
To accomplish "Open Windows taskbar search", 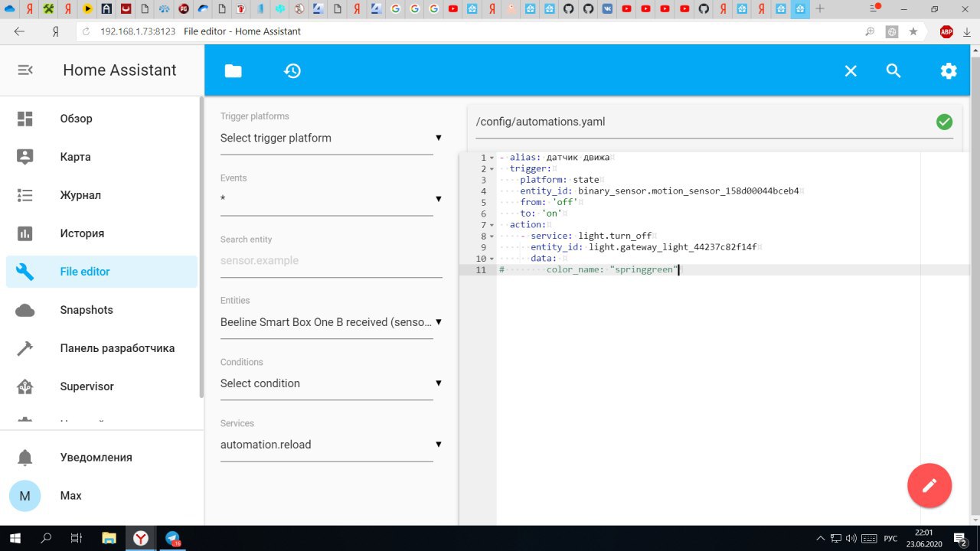I will [46, 538].
